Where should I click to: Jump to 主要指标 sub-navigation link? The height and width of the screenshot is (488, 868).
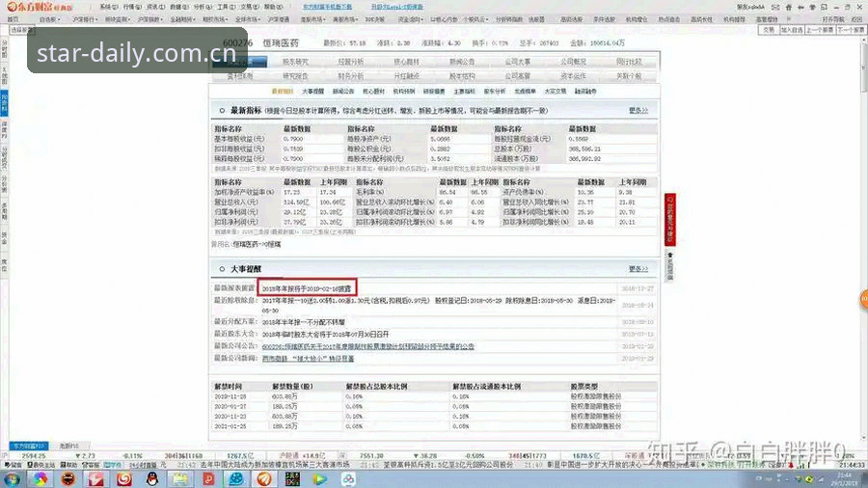465,92
